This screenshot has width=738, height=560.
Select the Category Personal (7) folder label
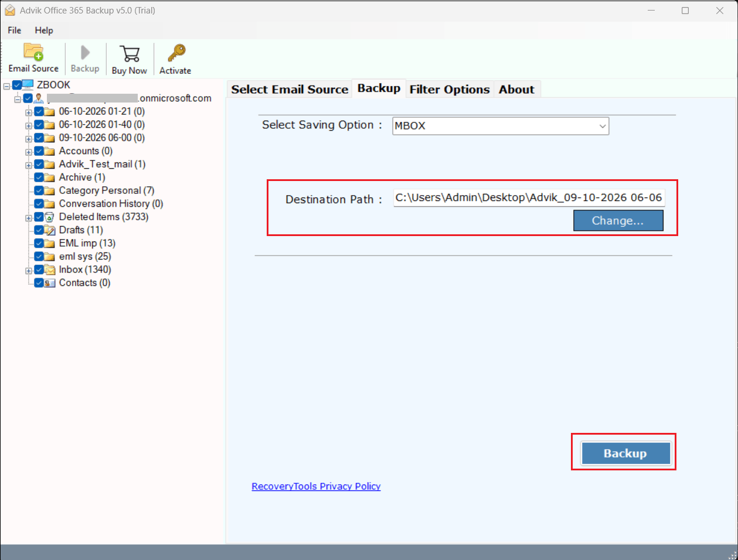107,191
